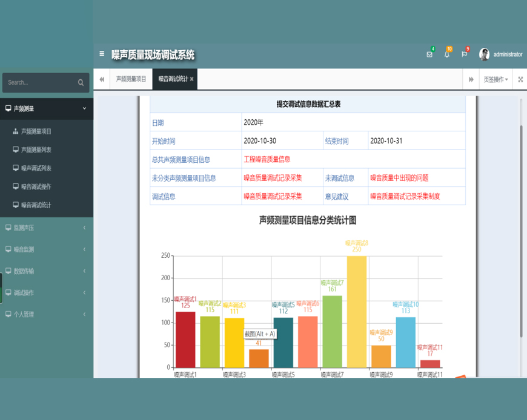Open the bell alerts icon
Viewport: 527px width, 420px height.
(x=447, y=54)
